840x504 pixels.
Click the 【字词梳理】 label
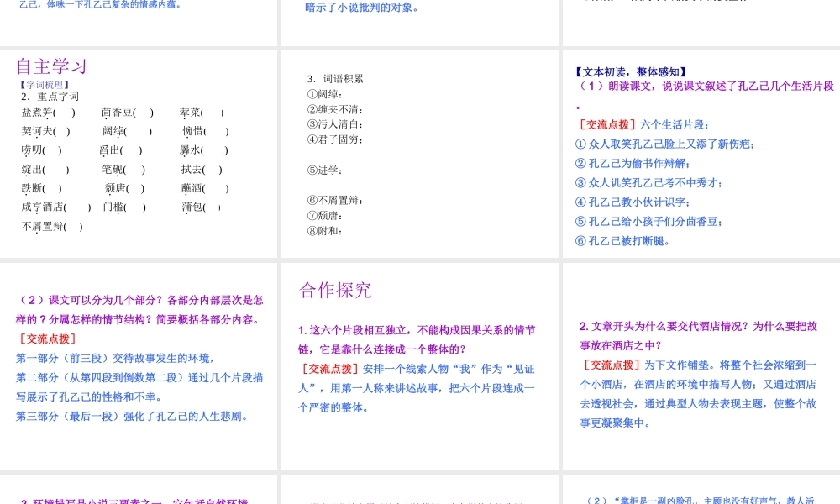click(44, 85)
